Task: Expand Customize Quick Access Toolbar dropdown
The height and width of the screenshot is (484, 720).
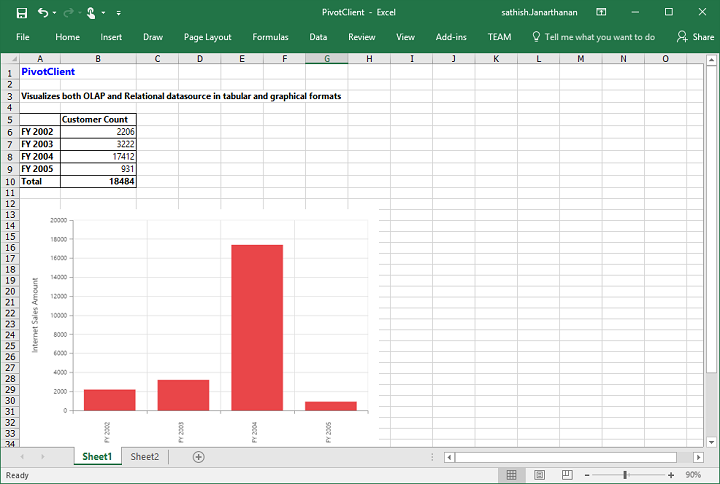Action: click(x=119, y=12)
